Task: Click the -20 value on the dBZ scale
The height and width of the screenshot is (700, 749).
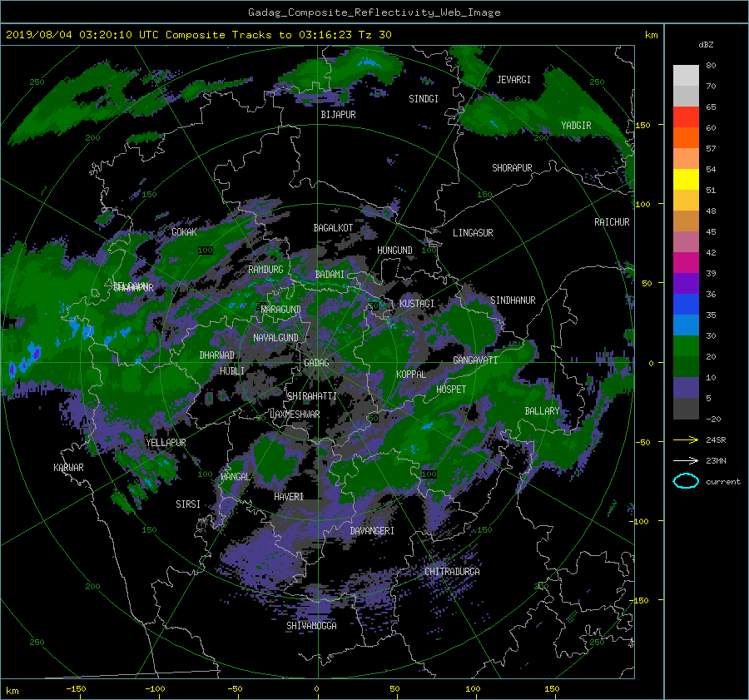Action: click(x=713, y=419)
